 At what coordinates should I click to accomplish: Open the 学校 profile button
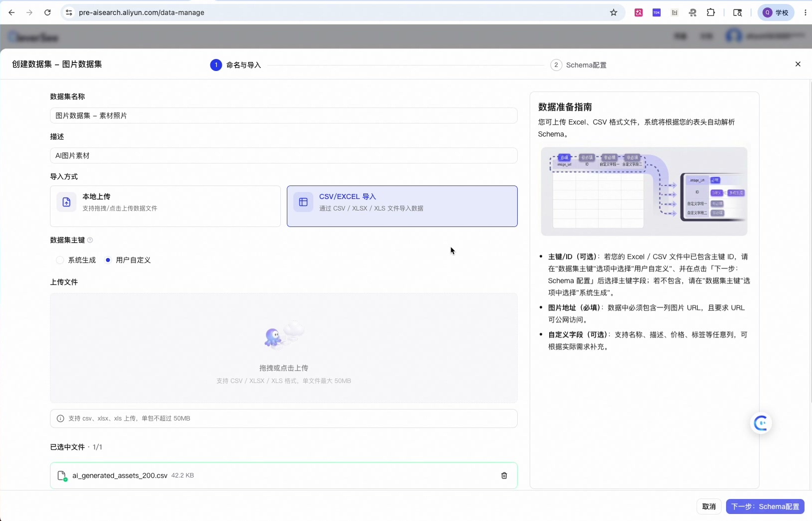coord(776,12)
